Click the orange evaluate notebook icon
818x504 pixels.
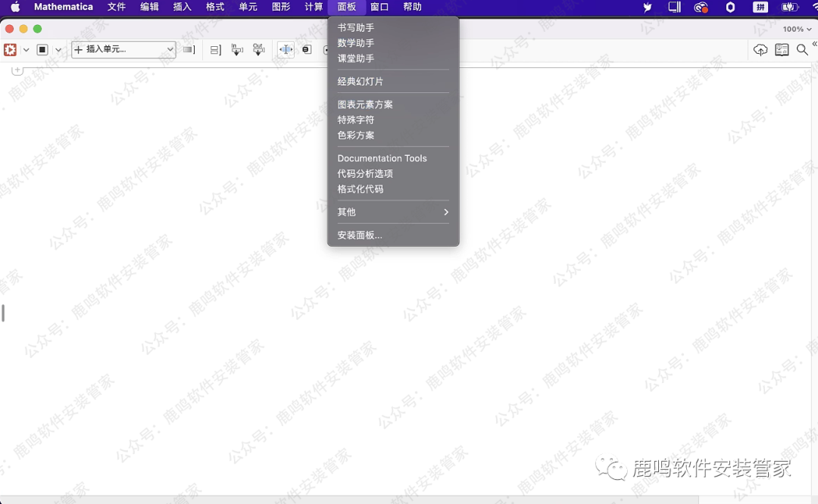(x=10, y=50)
